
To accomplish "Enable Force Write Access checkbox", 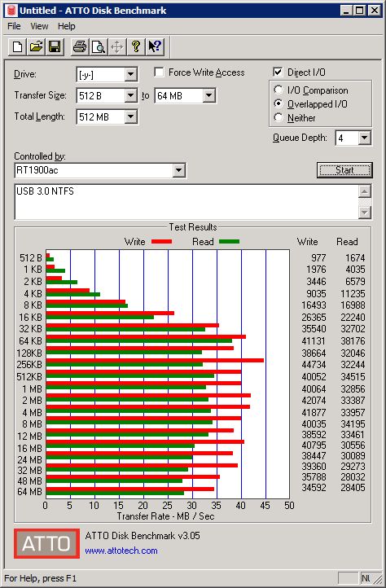I will click(160, 72).
